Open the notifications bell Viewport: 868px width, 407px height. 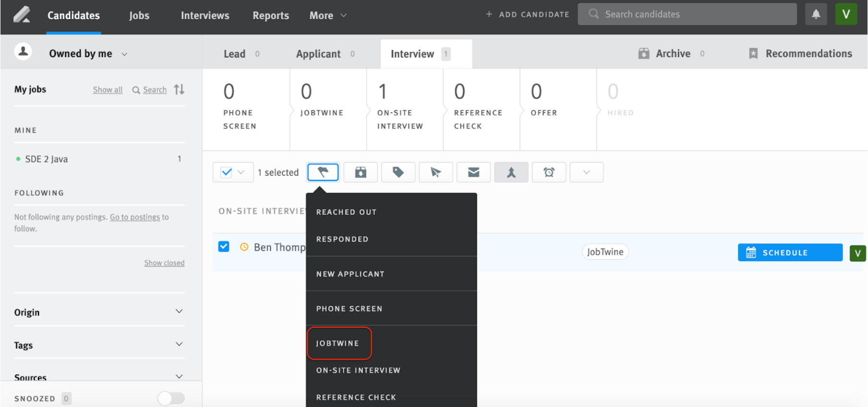pos(816,14)
